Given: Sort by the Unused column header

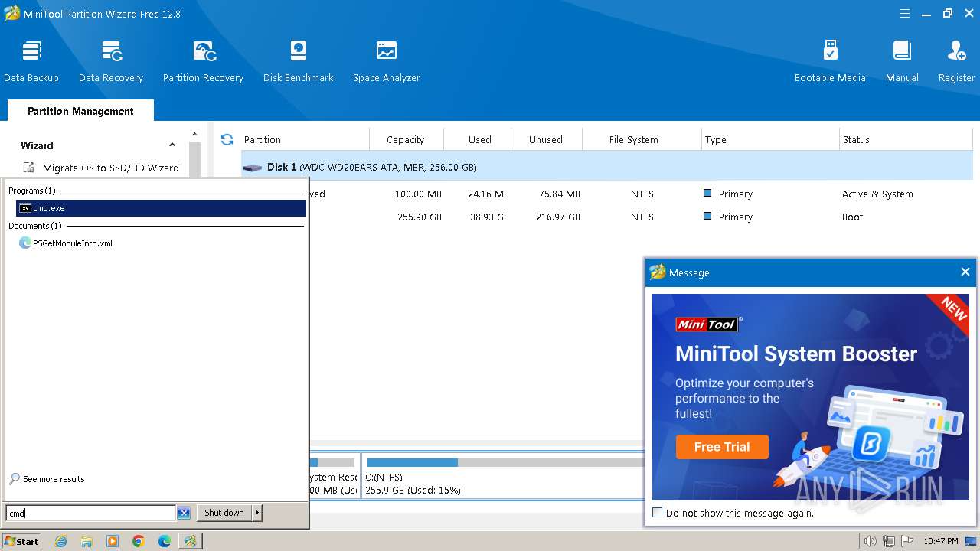Looking at the screenshot, I should (x=546, y=139).
